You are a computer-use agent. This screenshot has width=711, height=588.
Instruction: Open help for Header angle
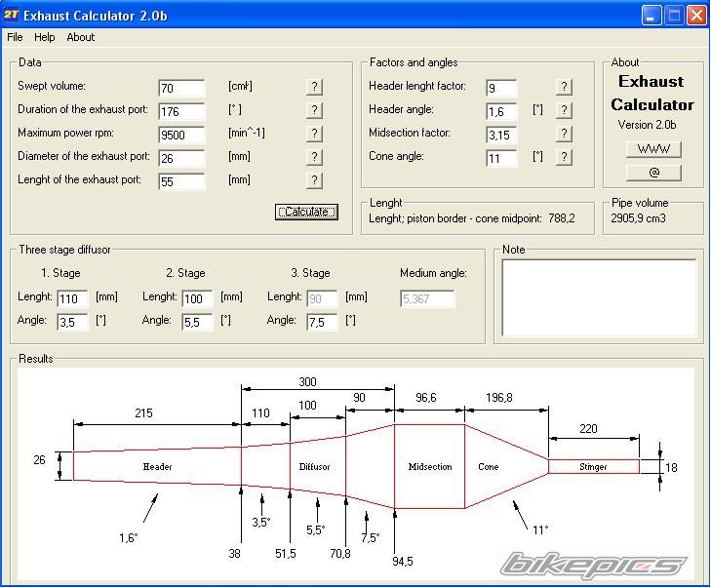pos(563,110)
